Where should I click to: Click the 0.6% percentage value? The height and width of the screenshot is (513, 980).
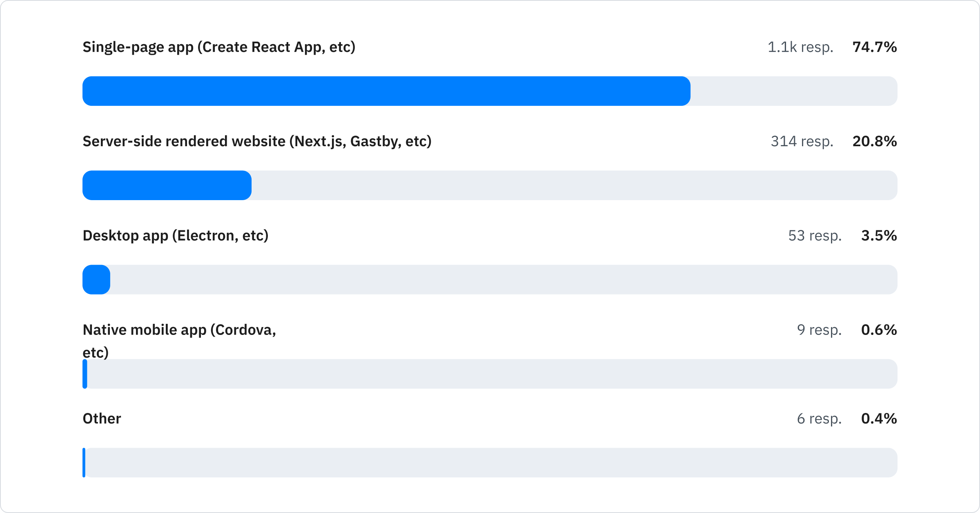pyautogui.click(x=879, y=330)
